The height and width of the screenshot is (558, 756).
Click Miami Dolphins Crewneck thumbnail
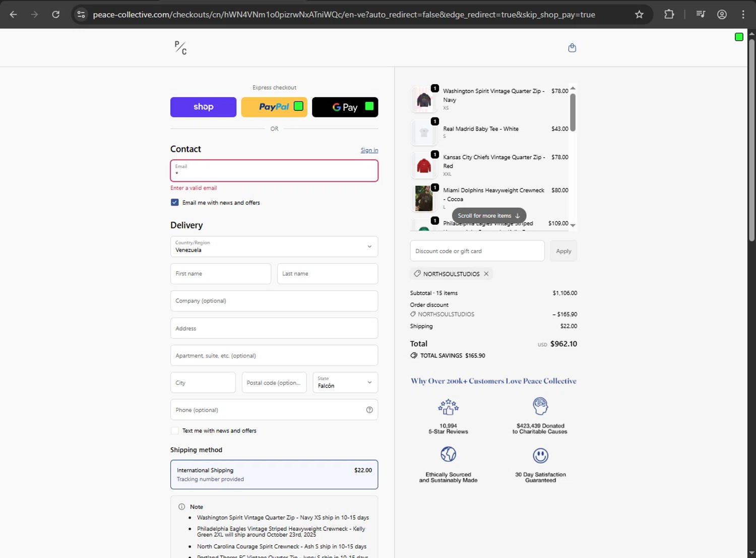point(424,199)
